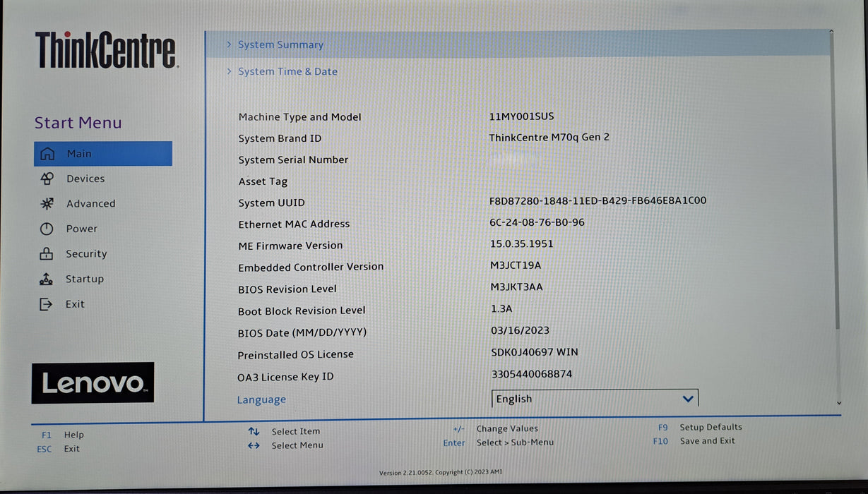The width and height of the screenshot is (868, 494).
Task: Click the Exit door arrow icon
Action: tap(46, 304)
